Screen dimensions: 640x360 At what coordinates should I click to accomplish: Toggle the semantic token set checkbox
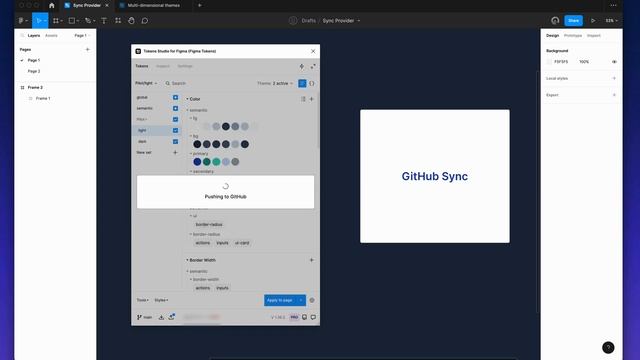[x=175, y=108]
